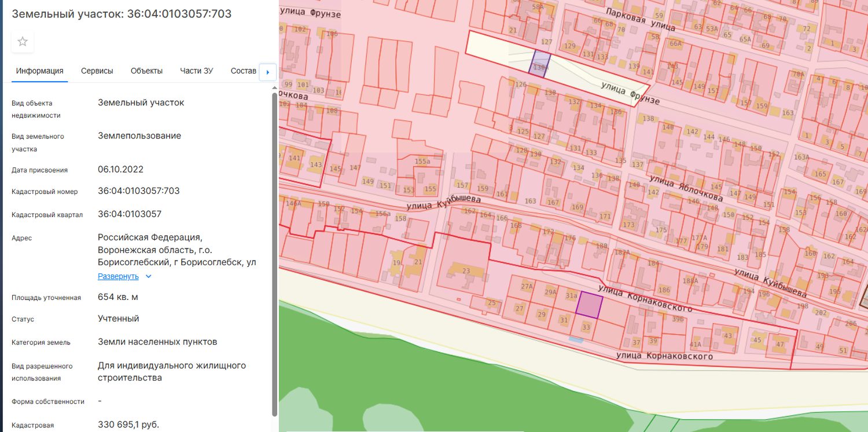Click the date value 06.10.2022
Image resolution: width=868 pixels, height=432 pixels.
(120, 169)
